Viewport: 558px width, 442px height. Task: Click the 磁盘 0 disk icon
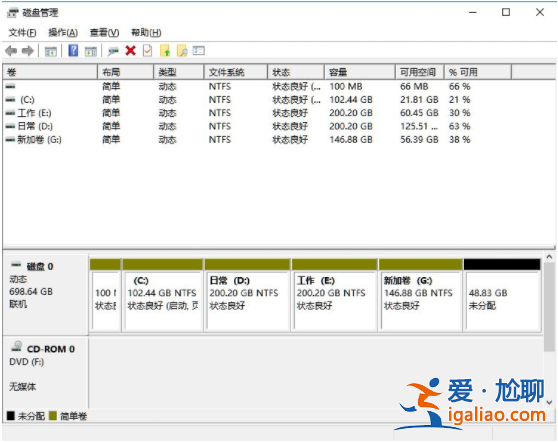[16, 265]
